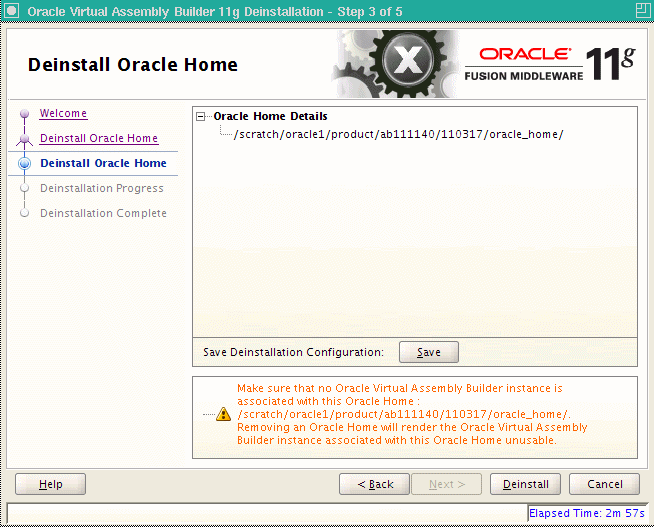Click the Save Deinstallation Configuration label

point(293,352)
